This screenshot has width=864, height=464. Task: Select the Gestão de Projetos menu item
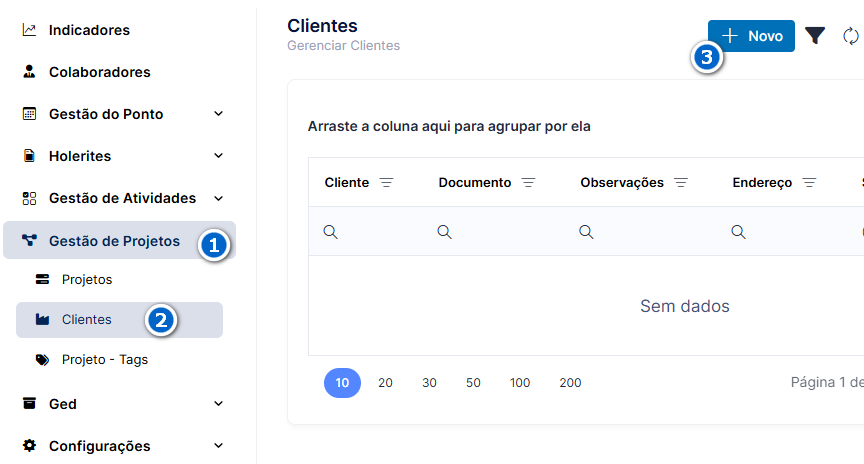[120, 240]
